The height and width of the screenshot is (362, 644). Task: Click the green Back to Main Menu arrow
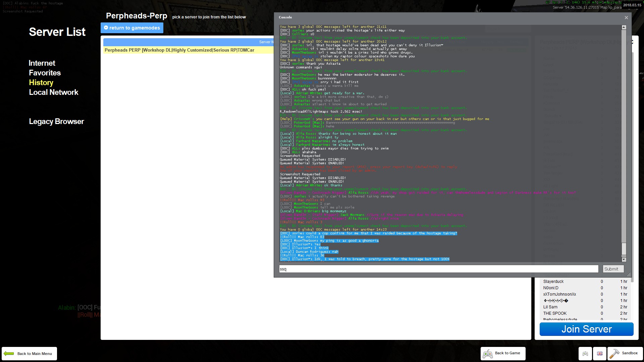coord(9,353)
